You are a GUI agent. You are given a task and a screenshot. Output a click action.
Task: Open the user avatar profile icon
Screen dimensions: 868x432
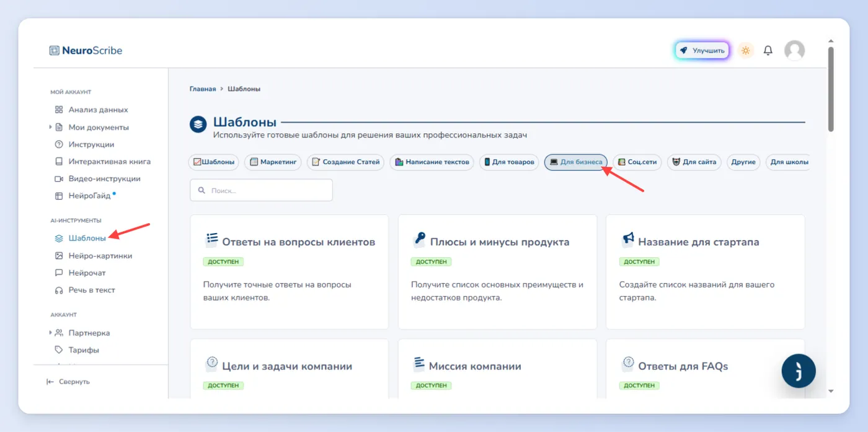coord(794,51)
